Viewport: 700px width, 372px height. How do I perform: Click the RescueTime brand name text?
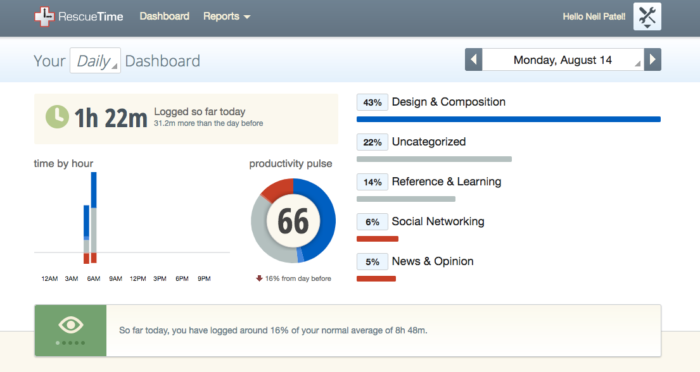click(x=91, y=17)
